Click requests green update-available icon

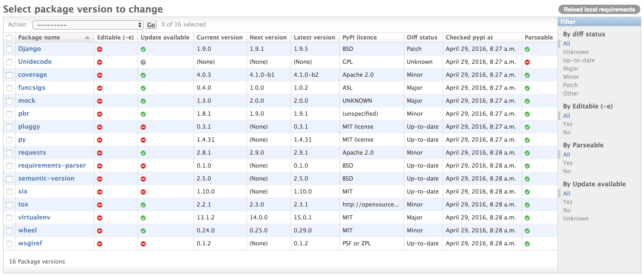[x=143, y=153]
